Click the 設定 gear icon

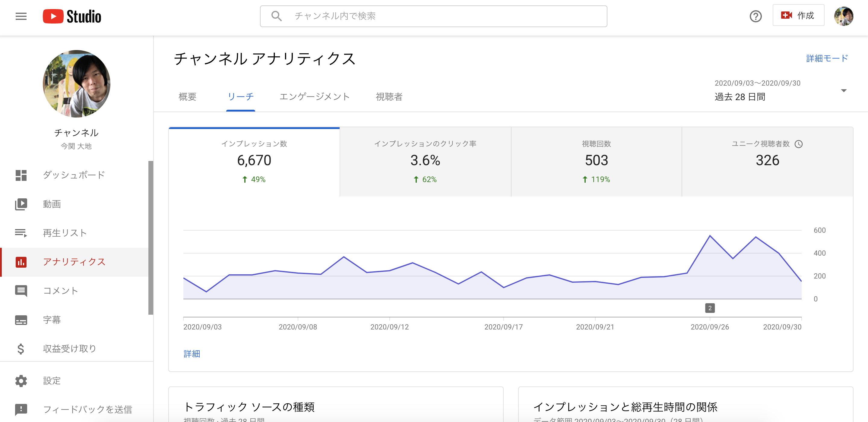21,381
